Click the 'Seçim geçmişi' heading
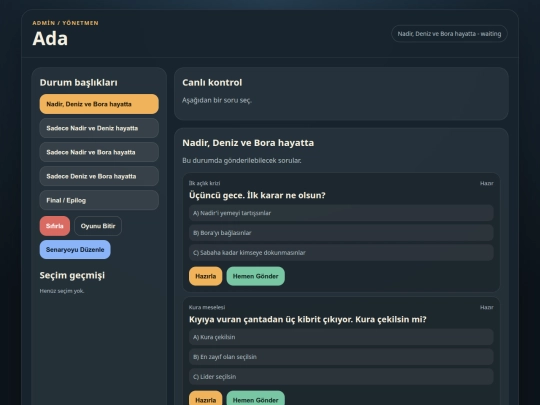 (72, 276)
